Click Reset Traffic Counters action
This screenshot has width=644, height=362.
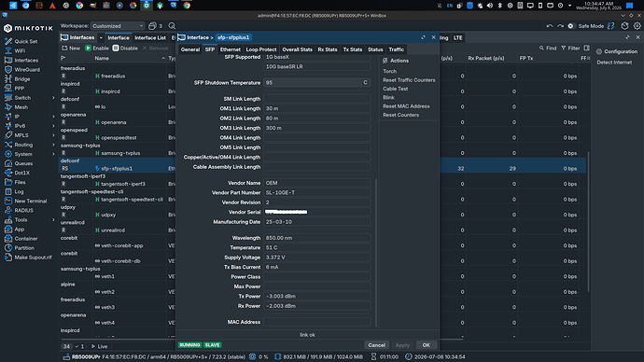point(409,80)
